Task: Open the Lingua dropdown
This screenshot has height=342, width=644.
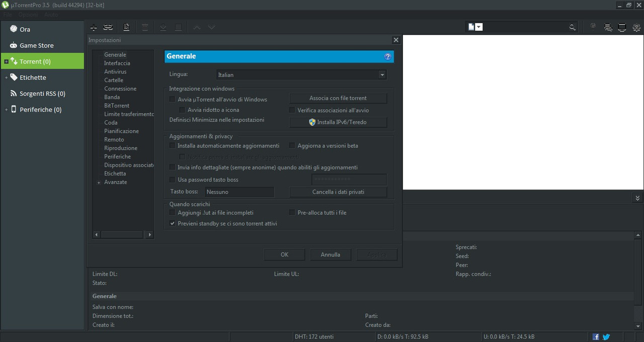Action: [301, 75]
